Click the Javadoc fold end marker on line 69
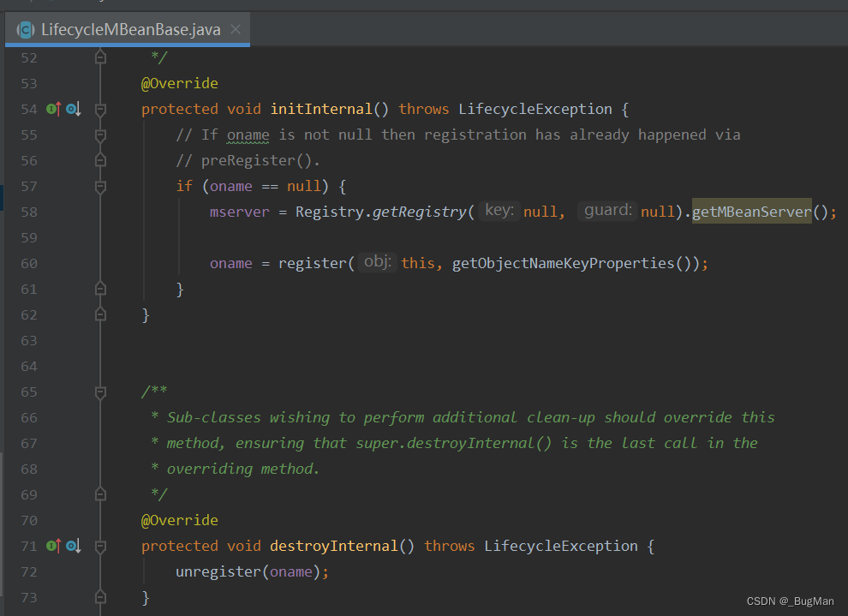Image resolution: width=848 pixels, height=616 pixels. 100,494
